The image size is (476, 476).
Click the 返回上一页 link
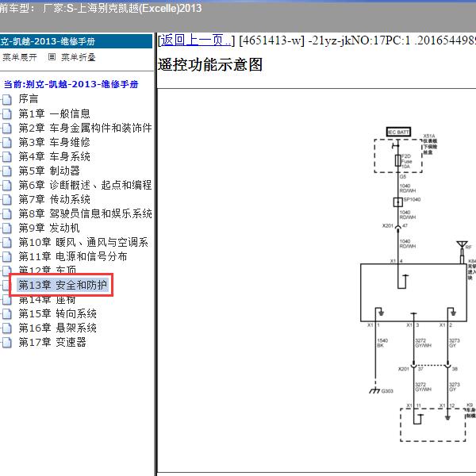(195, 40)
